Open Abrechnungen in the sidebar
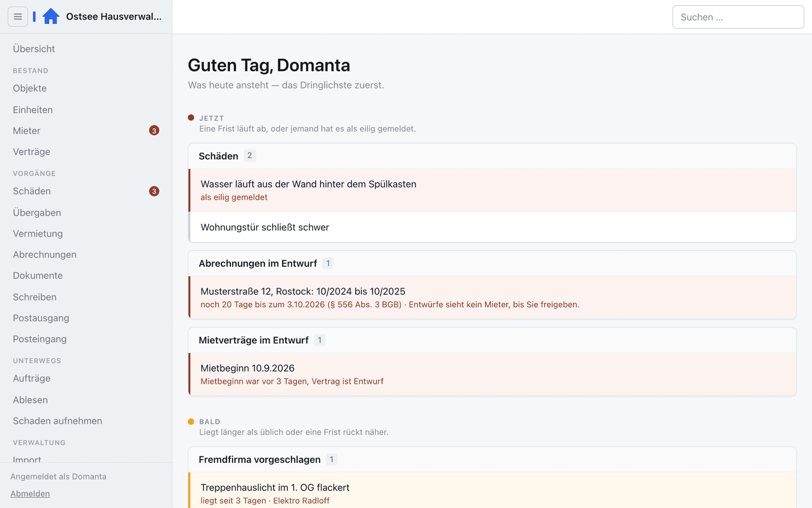Viewport: 812px width, 508px height. tap(45, 255)
